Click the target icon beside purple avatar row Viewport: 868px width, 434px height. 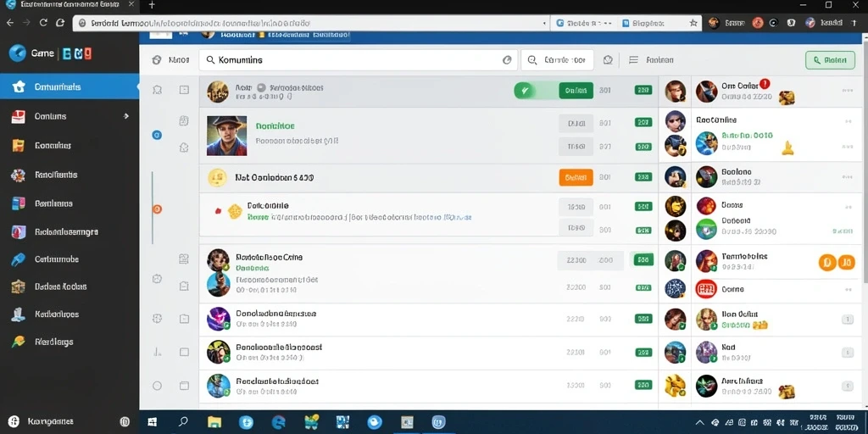[x=157, y=319]
